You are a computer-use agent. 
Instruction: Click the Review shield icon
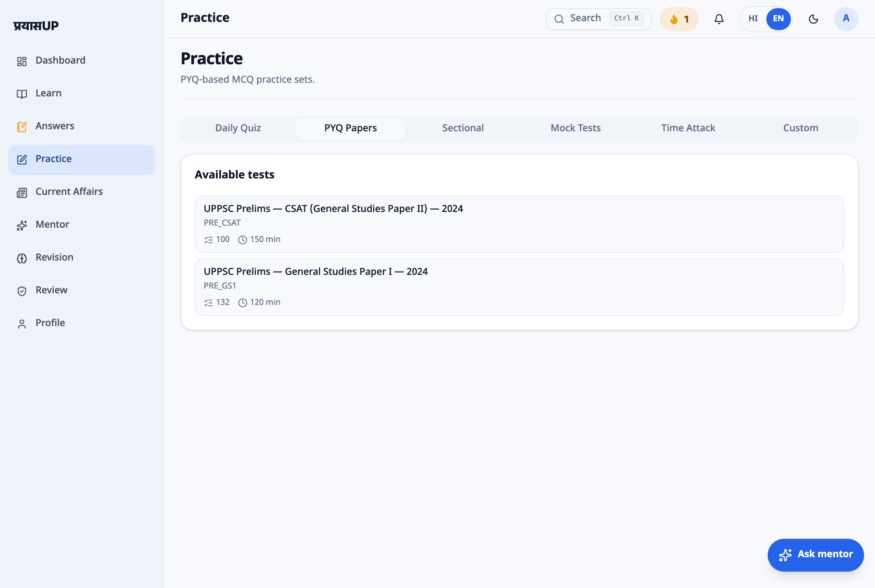click(22, 291)
